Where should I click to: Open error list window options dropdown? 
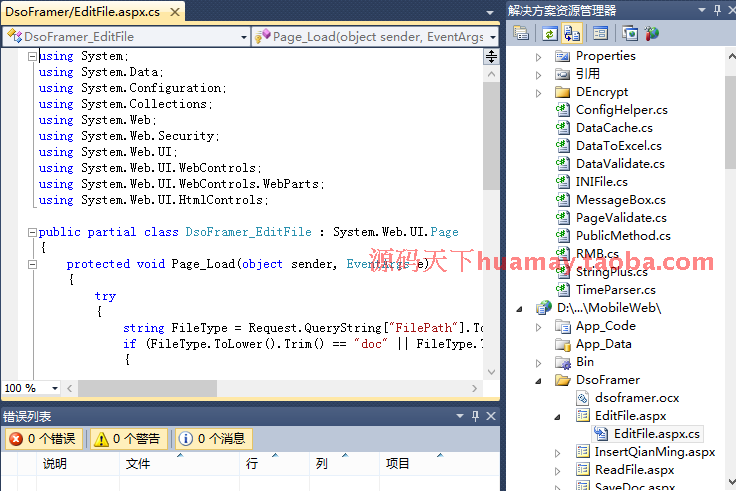[x=460, y=416]
